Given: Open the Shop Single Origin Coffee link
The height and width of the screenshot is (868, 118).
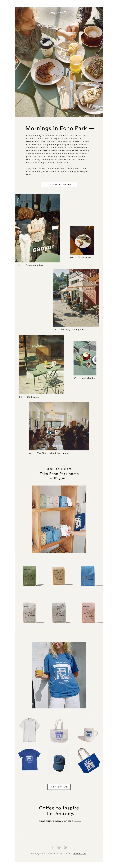Looking at the screenshot, I should point(56,821).
